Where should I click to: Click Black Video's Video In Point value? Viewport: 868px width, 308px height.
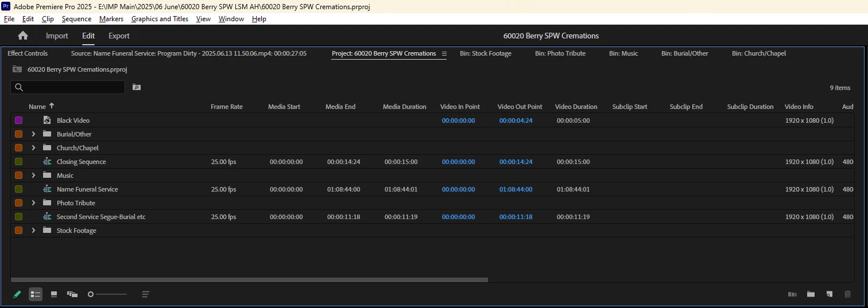pos(458,120)
